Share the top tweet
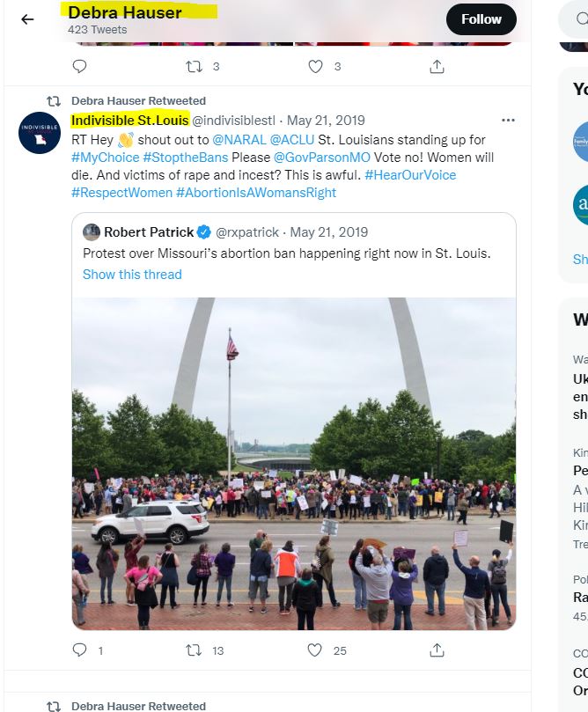The height and width of the screenshot is (712, 588). 437,66
